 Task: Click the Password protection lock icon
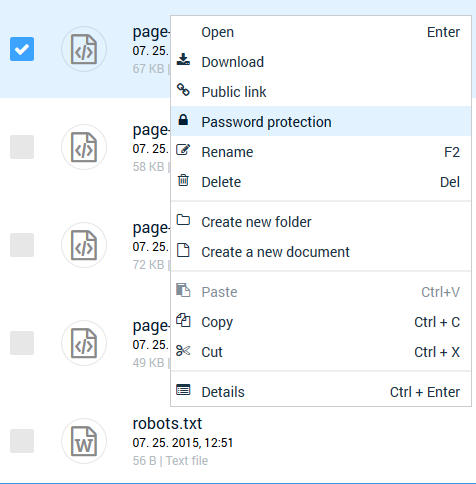point(183,120)
